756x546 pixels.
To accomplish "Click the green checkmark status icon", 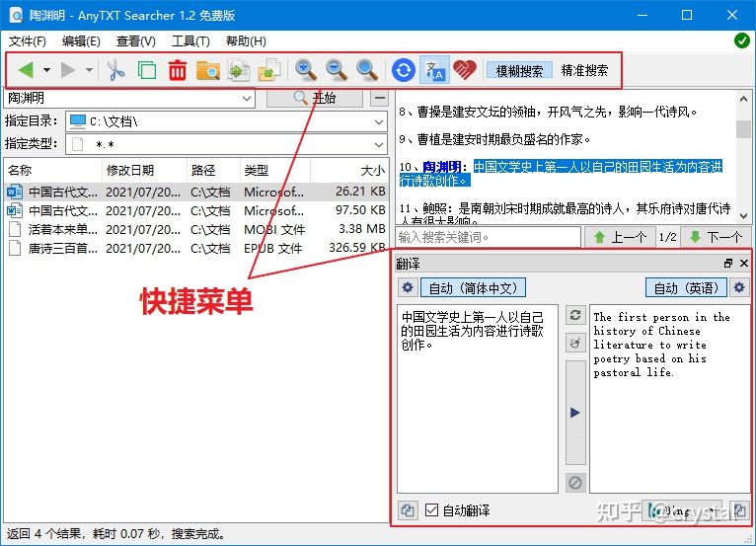I will pos(741,40).
